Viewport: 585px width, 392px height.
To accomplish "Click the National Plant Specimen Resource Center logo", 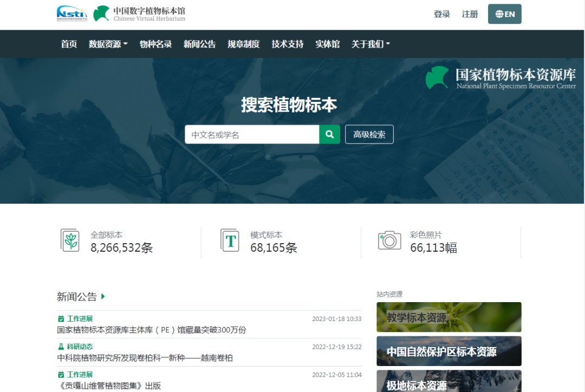I will tap(500, 78).
